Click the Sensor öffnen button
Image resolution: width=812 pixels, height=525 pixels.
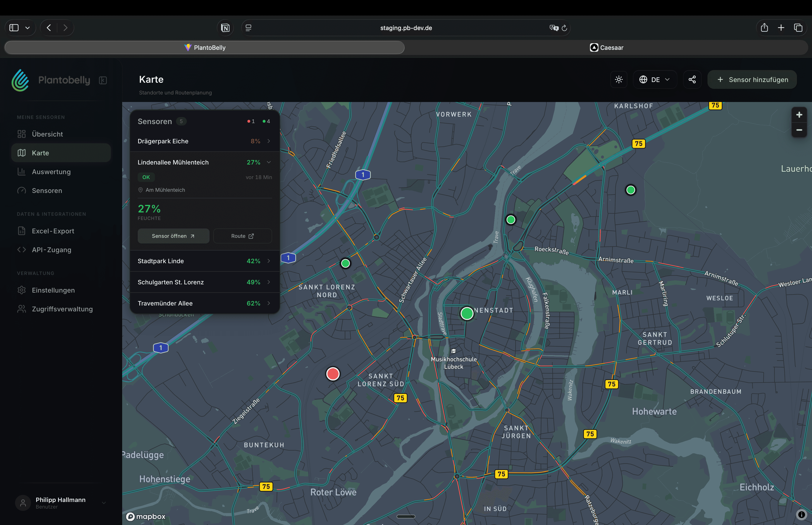(173, 236)
